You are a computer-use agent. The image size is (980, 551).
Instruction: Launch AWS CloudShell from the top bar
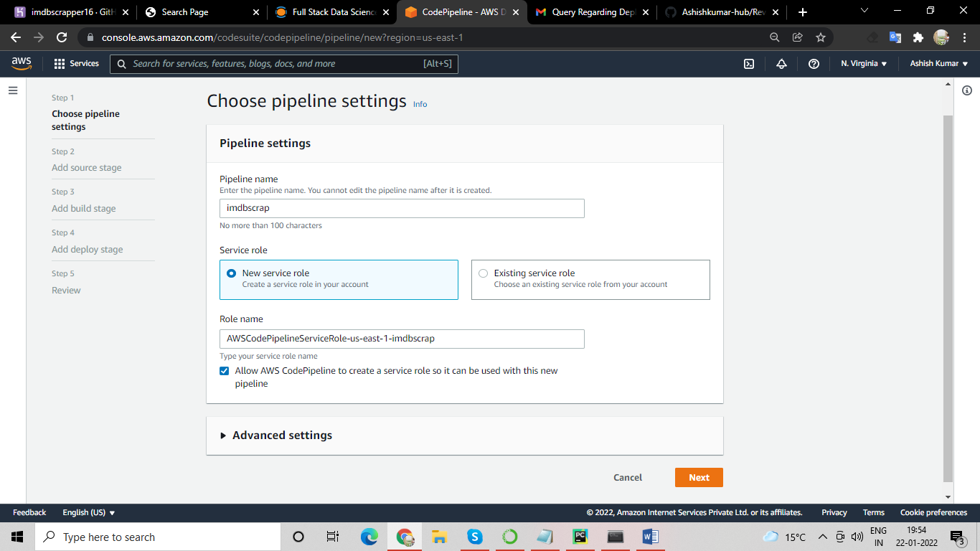[x=749, y=64]
